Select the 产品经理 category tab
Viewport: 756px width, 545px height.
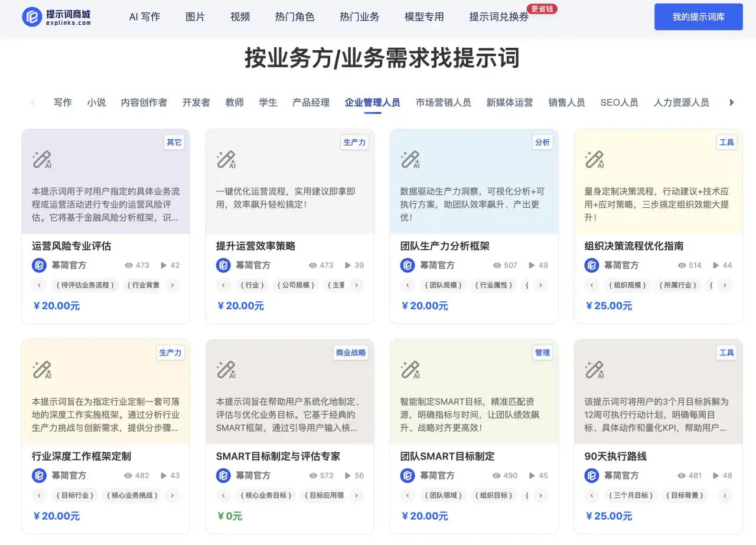tap(311, 102)
